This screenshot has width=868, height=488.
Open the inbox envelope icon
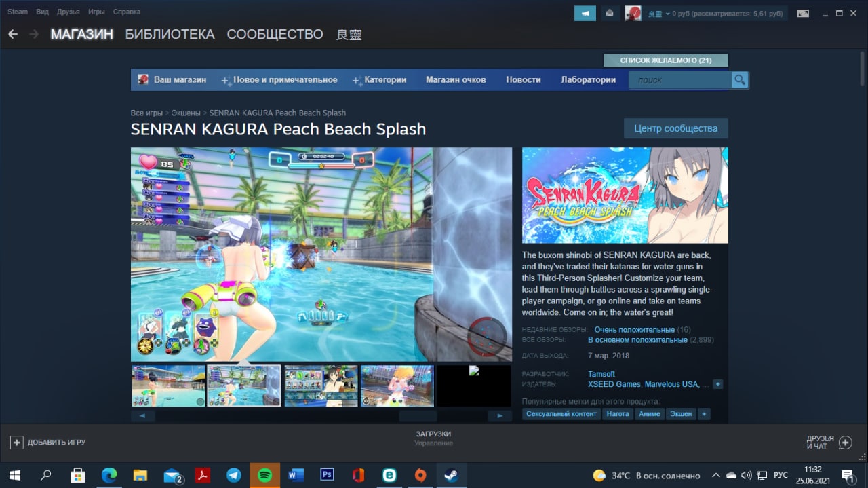610,14
